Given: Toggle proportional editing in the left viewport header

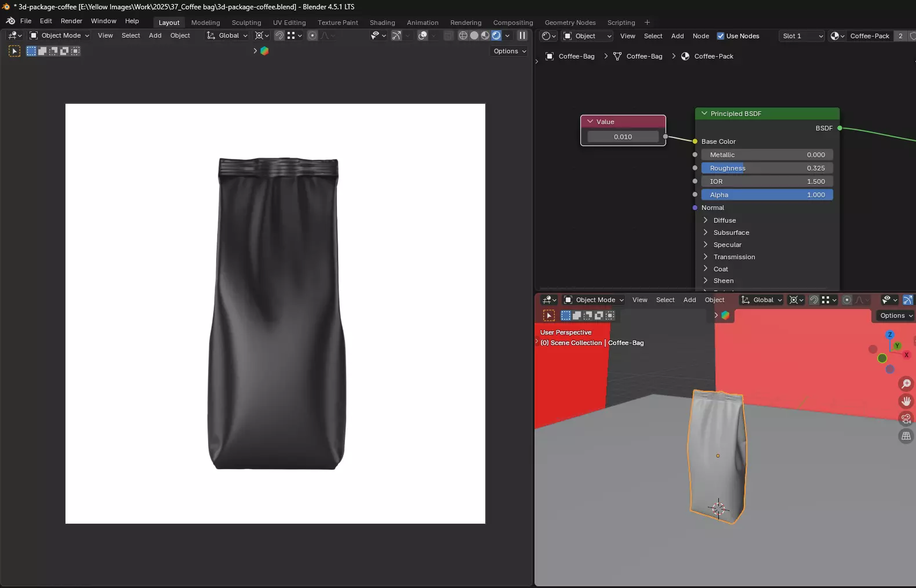Looking at the screenshot, I should [x=312, y=35].
